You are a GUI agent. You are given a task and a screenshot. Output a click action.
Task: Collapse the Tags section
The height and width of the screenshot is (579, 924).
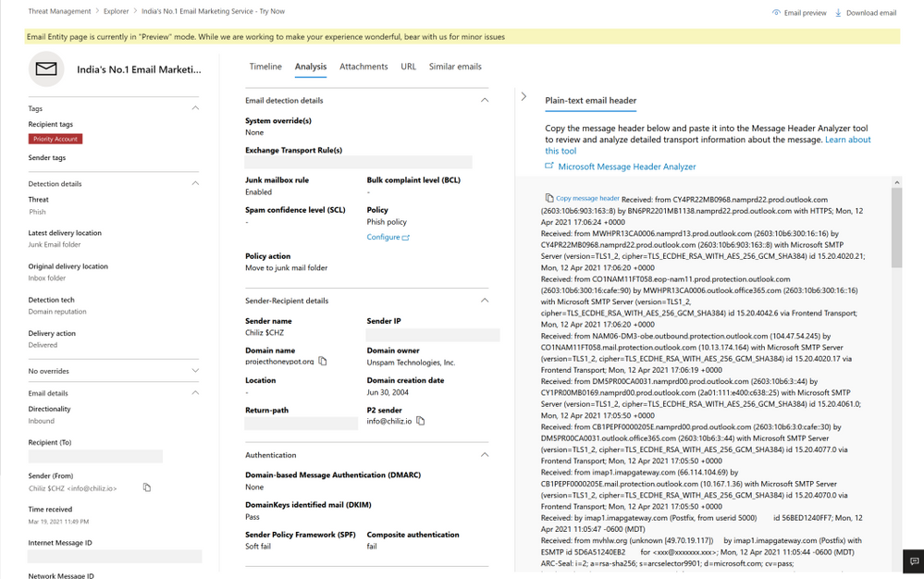pyautogui.click(x=195, y=108)
